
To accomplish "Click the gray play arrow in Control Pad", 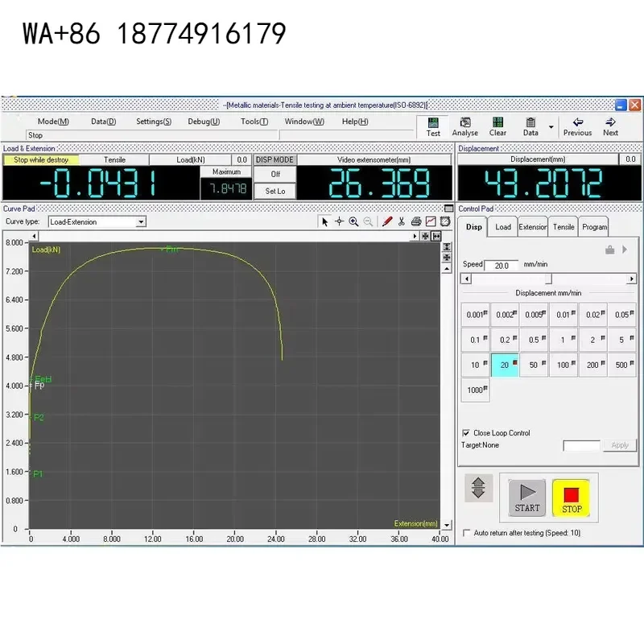I will tap(625, 250).
